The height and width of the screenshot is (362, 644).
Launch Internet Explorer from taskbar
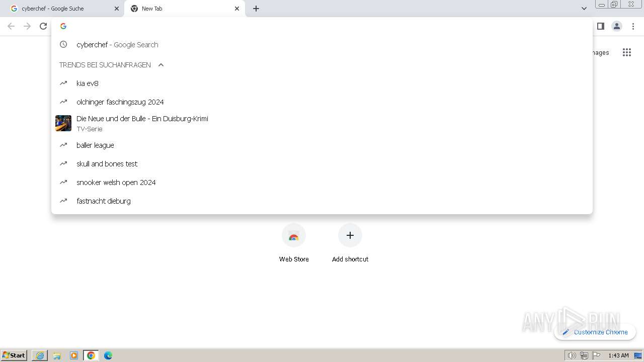(x=40, y=355)
